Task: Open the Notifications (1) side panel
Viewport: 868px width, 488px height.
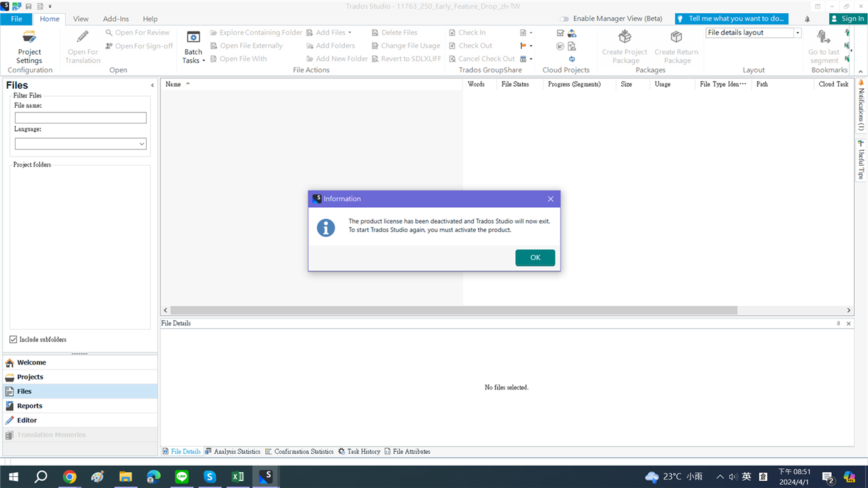Action: tap(861, 105)
